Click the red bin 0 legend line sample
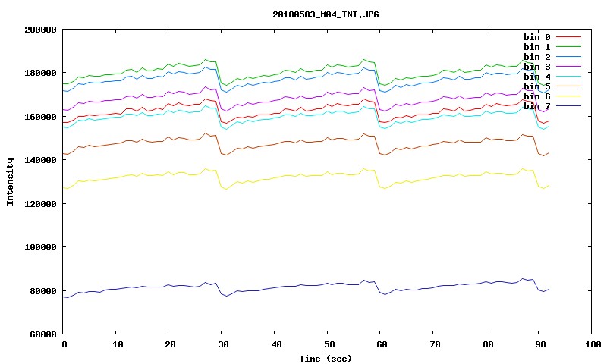The height and width of the screenshot is (364, 607). tap(568, 37)
